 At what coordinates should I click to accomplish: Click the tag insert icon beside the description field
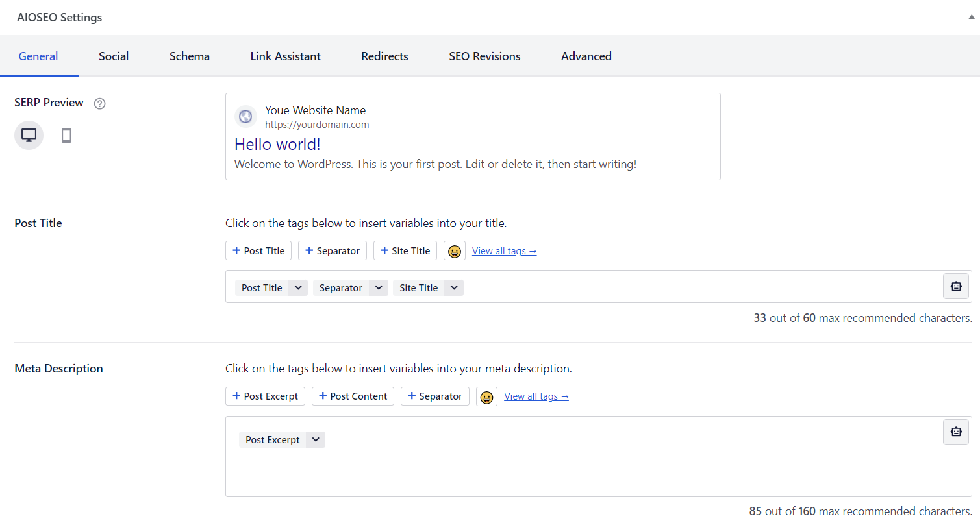click(955, 432)
